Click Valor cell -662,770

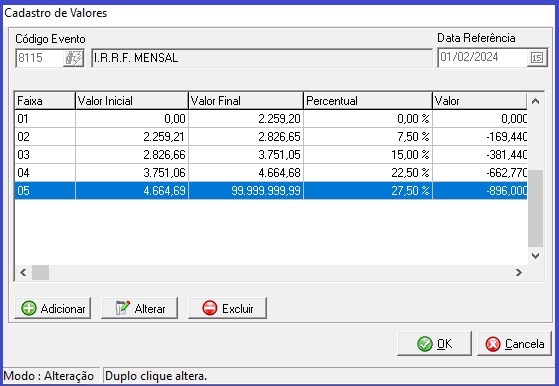pyautogui.click(x=479, y=173)
